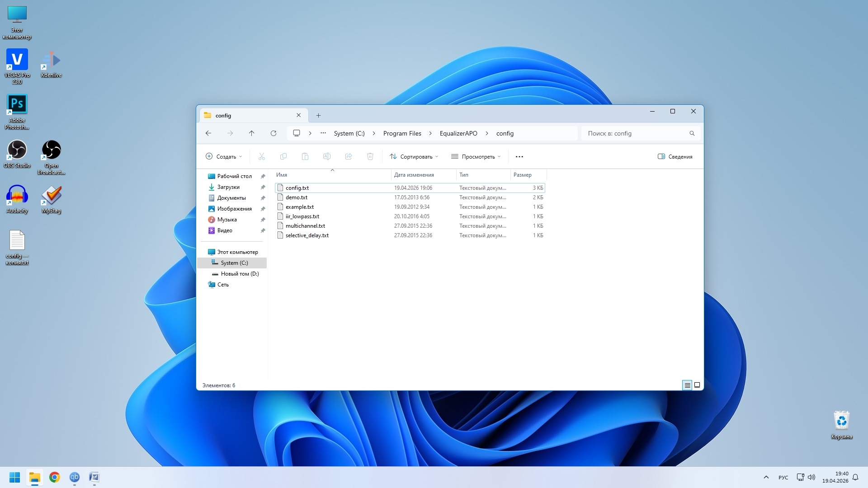Click Chrome icon on the taskbar
Screen dimensions: 868x488
click(55, 477)
